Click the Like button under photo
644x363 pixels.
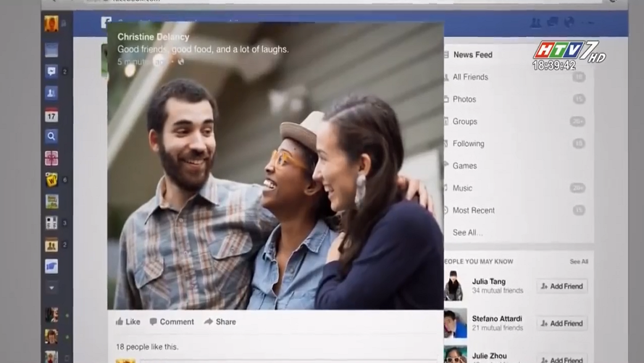tap(128, 322)
